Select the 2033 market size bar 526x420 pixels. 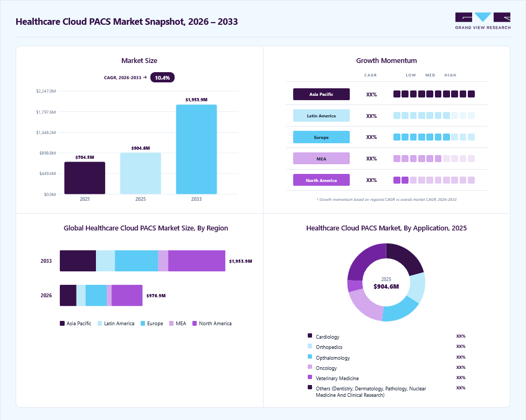coord(196,150)
